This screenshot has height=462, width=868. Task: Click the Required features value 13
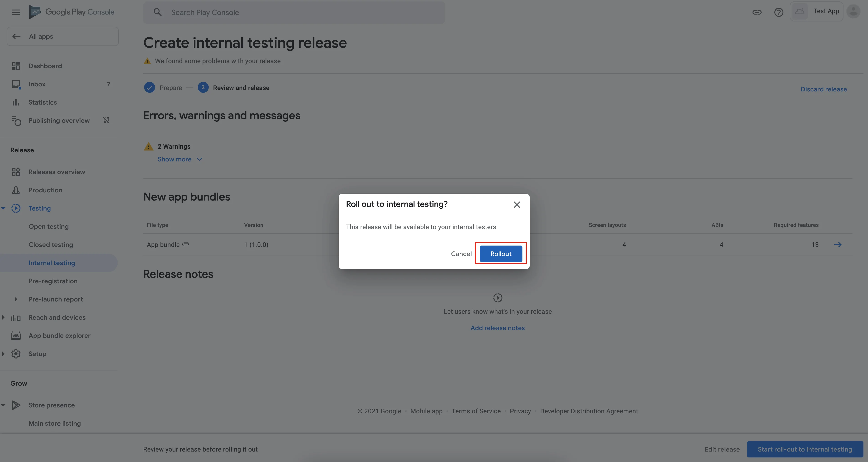[x=815, y=245]
